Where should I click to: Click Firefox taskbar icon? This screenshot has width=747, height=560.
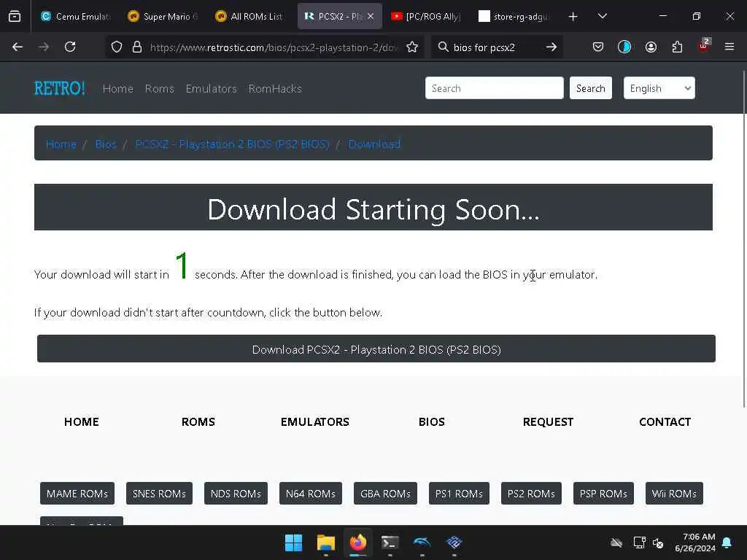tap(358, 542)
